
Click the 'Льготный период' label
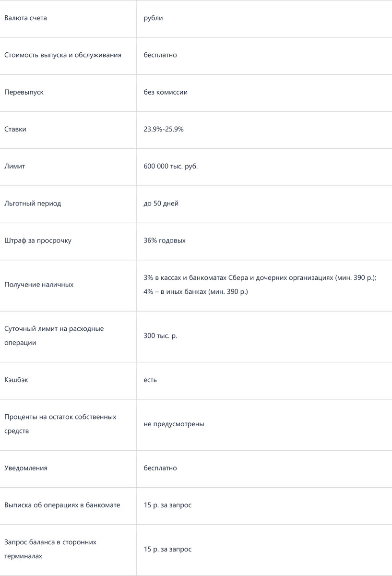33,204
